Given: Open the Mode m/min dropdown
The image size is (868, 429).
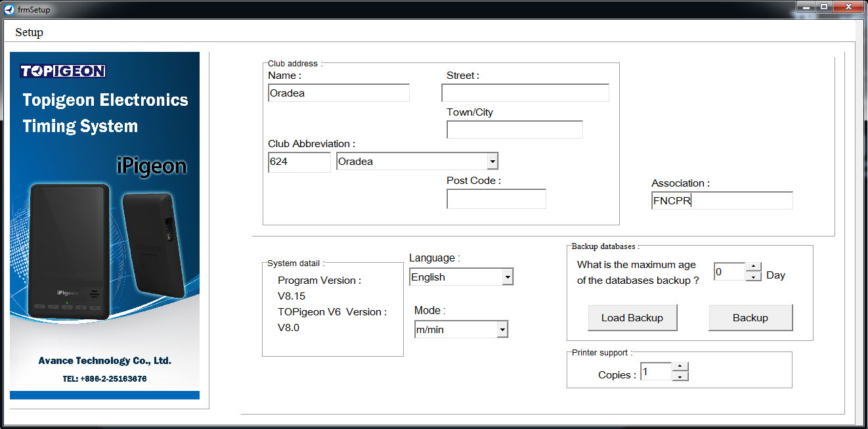Looking at the screenshot, I should 502,330.
